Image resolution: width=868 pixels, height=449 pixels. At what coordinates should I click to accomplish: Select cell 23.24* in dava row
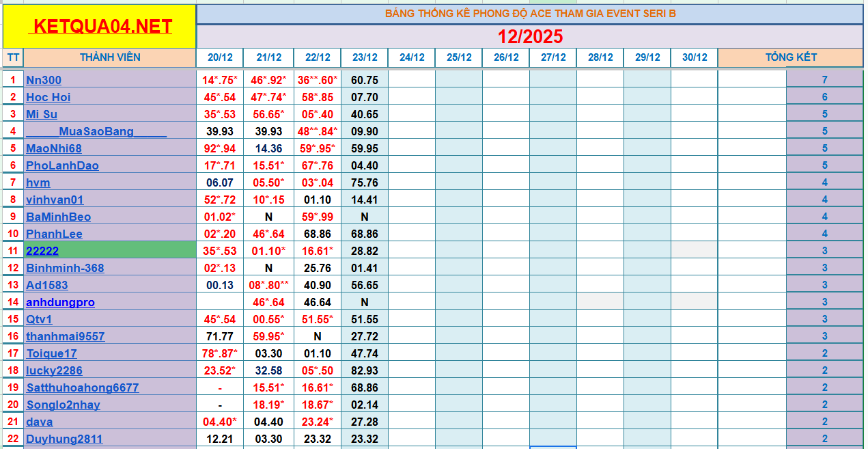[x=318, y=422]
